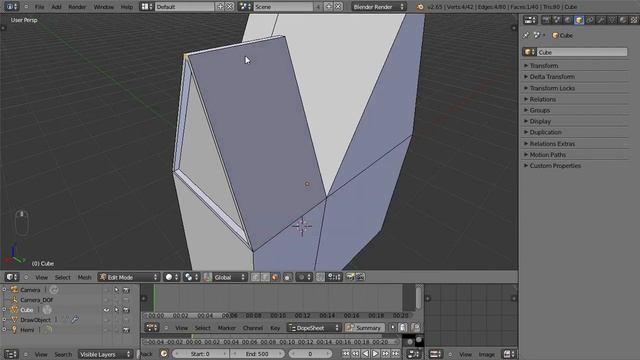
Task: Open the Window menu
Action: pyautogui.click(x=104, y=7)
